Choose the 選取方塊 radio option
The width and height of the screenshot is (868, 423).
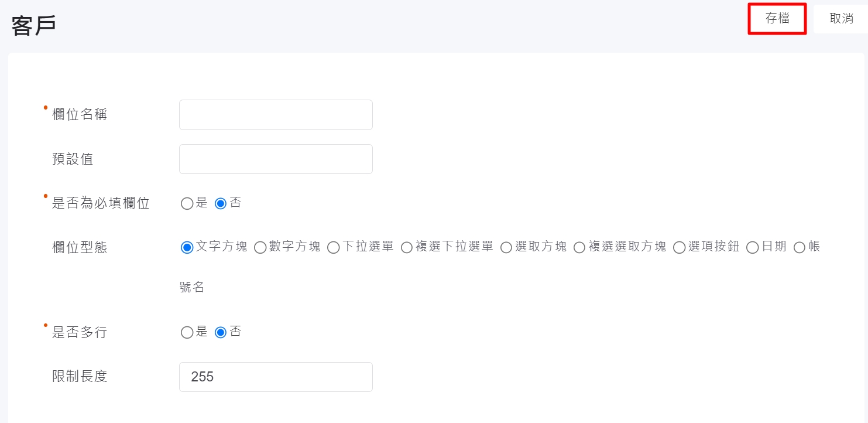click(506, 247)
